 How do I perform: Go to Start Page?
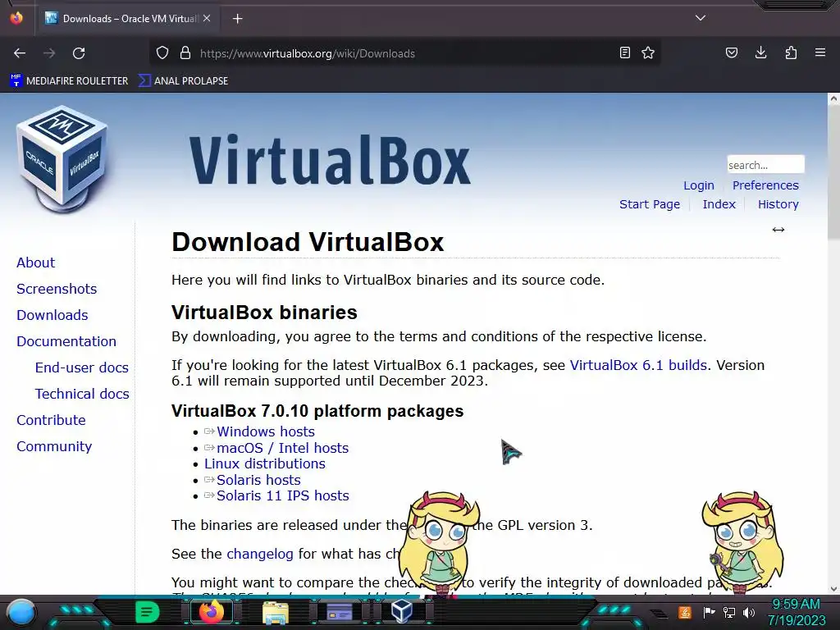pos(650,204)
